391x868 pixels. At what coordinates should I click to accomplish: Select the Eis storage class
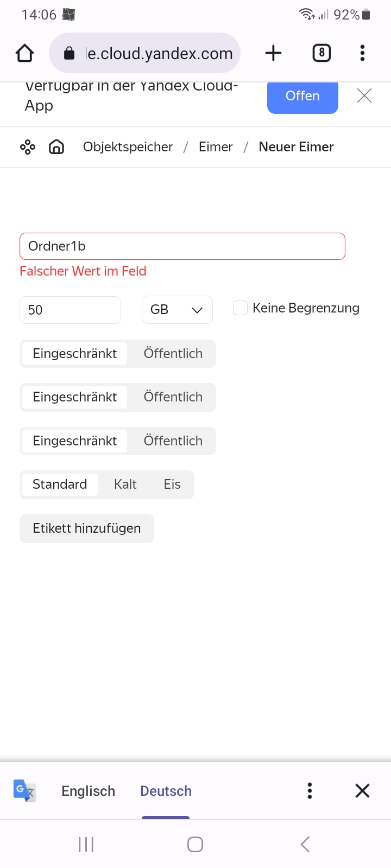[x=172, y=484]
